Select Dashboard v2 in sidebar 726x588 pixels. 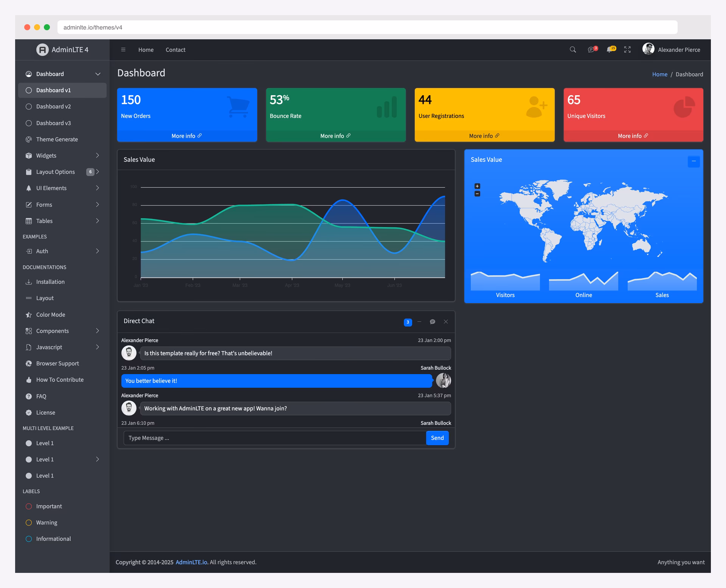pos(62,107)
